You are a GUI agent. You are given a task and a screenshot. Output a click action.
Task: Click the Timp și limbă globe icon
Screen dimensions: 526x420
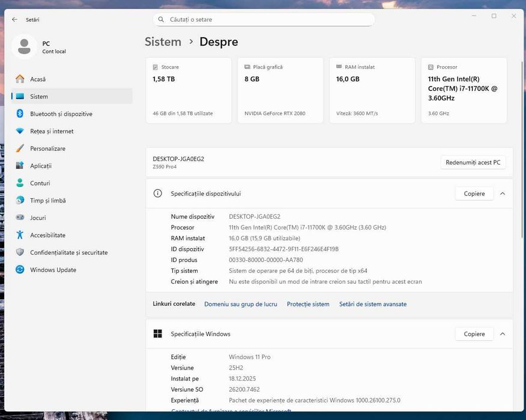(20, 200)
